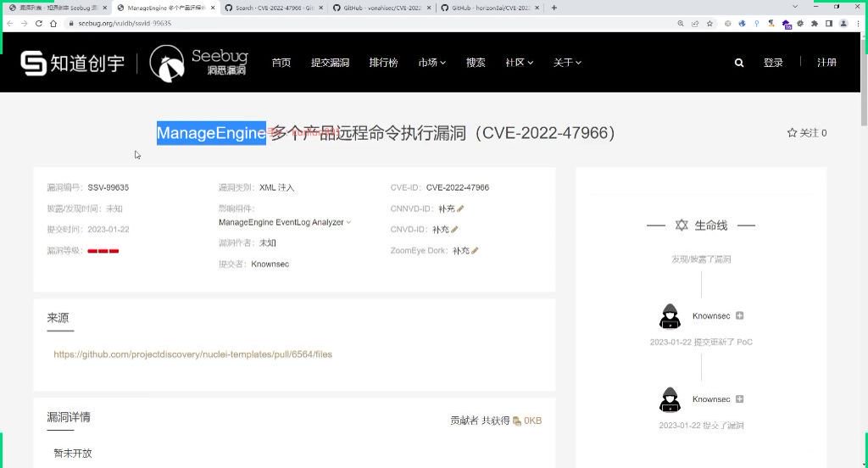This screenshot has width=868, height=468.
Task: Open a new browser tab
Action: coord(554,8)
